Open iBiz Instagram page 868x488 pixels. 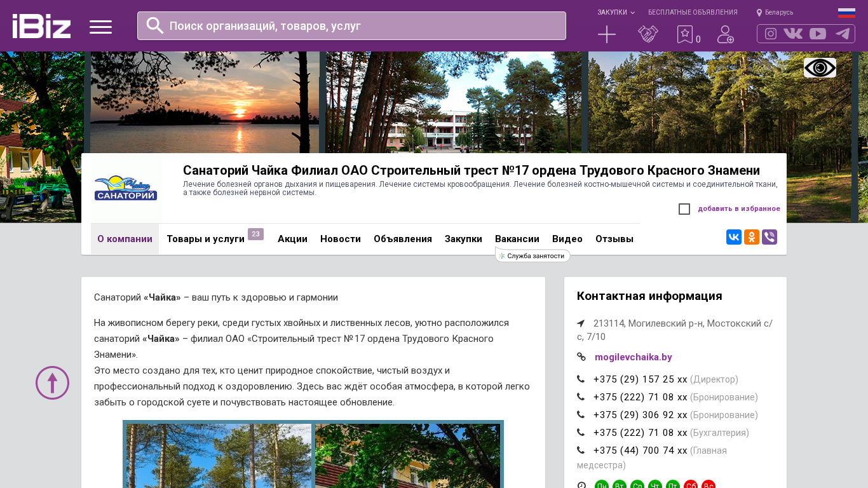point(771,34)
